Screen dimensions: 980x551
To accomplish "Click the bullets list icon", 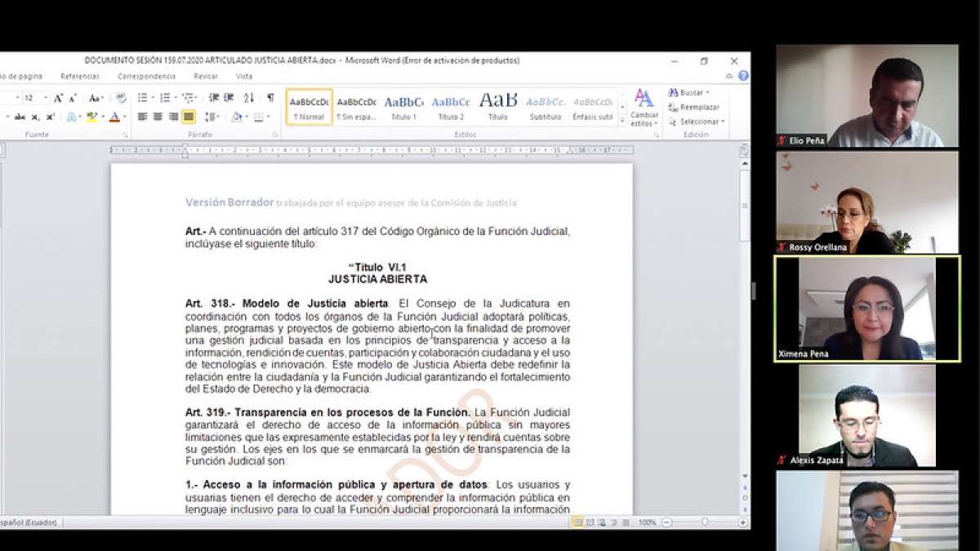I will coord(142,98).
